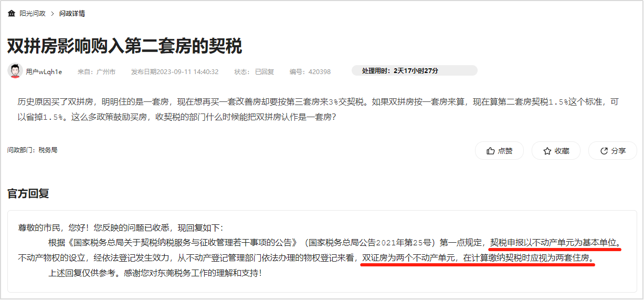Image resolution: width=644 pixels, height=300 pixels.
Task: Click the user avatar of wLqh1e
Action: pos(15,70)
